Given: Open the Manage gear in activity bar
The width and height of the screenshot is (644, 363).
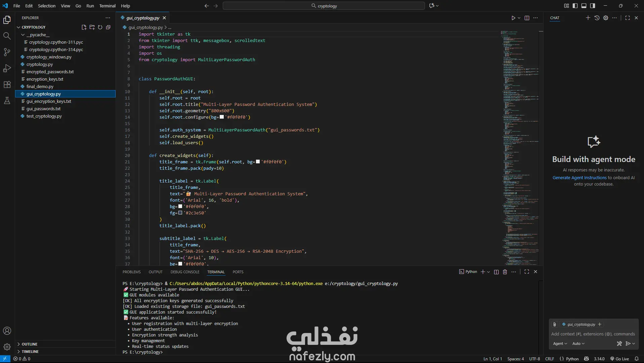Looking at the screenshot, I should (7, 347).
